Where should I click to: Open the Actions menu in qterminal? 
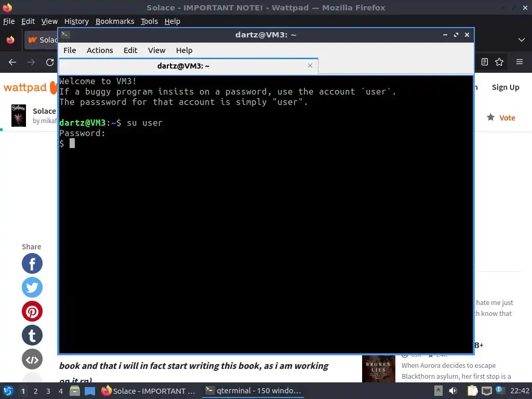click(x=100, y=50)
